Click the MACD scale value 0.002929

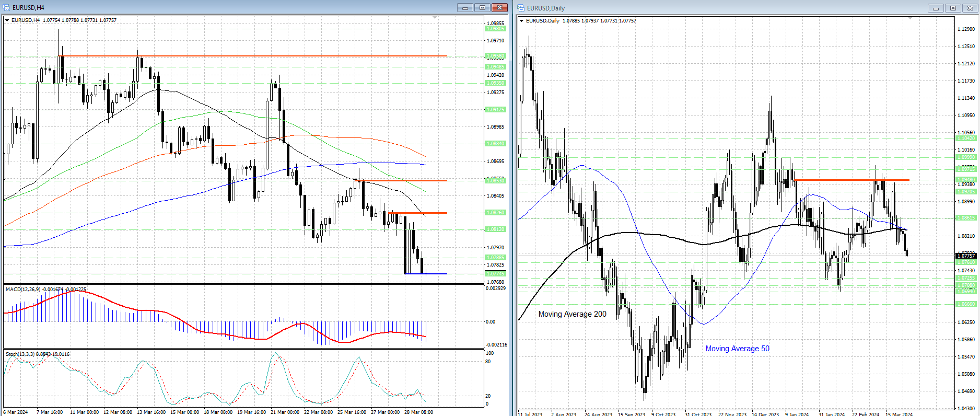tap(496, 288)
